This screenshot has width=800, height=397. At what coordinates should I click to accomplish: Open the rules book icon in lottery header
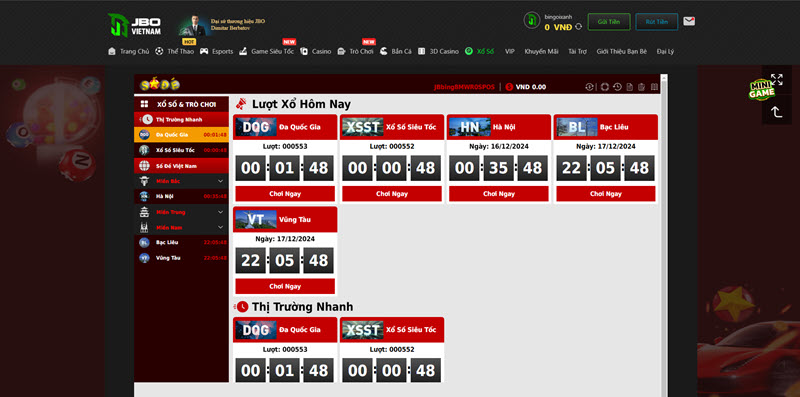click(x=655, y=87)
